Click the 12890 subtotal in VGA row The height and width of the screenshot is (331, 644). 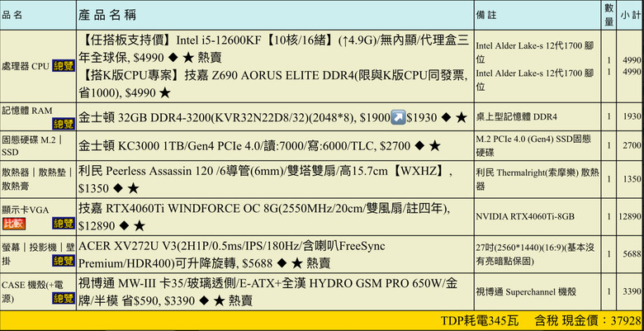tap(630, 216)
